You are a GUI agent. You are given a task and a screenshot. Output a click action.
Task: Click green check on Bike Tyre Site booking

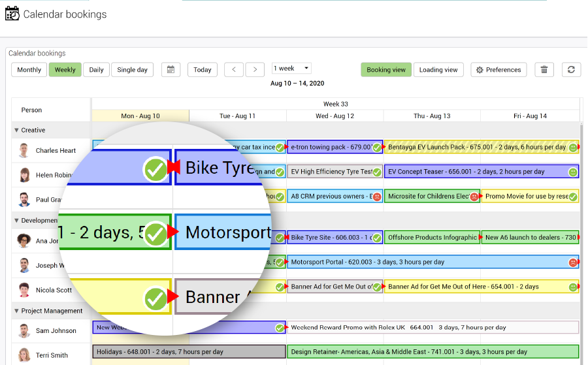click(x=377, y=238)
